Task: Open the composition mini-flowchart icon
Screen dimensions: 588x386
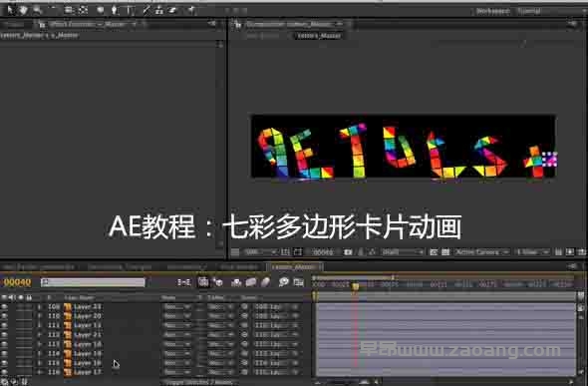Action: coord(183,282)
